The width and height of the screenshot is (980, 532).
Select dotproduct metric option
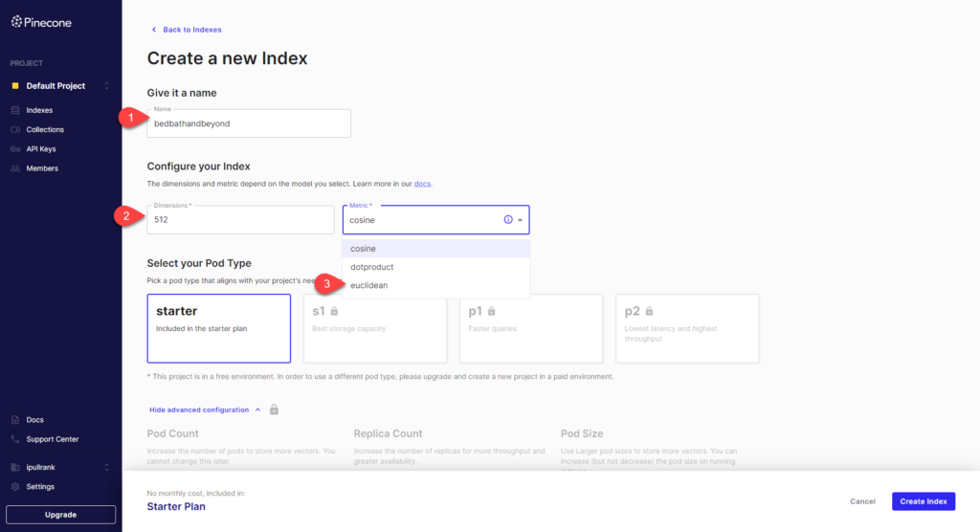[x=435, y=267]
